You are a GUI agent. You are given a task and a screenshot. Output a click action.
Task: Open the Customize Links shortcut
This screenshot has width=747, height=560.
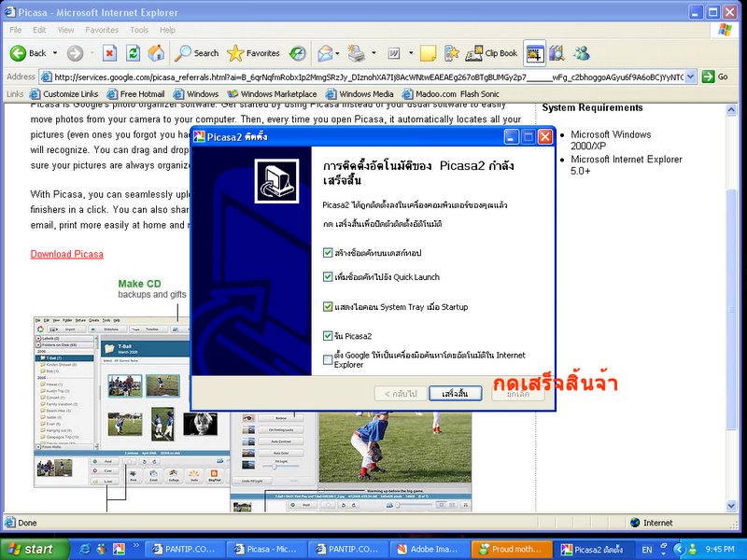tap(64, 94)
